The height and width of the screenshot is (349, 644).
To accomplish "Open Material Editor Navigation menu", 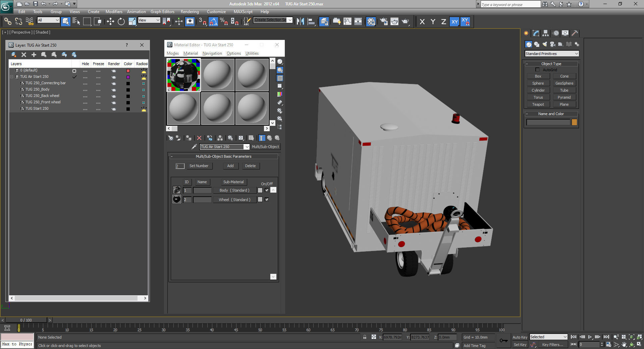I will coord(212,53).
